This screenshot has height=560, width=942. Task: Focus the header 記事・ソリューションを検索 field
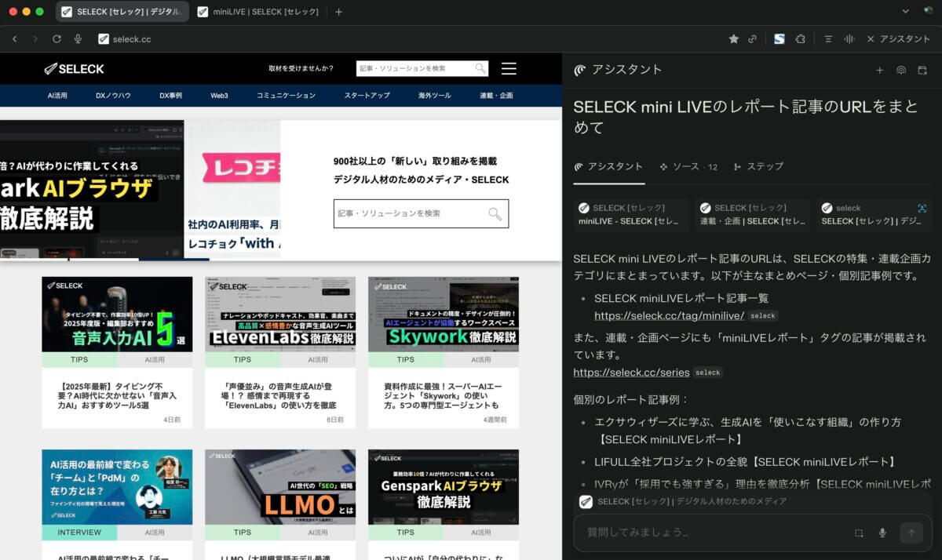[x=422, y=69]
